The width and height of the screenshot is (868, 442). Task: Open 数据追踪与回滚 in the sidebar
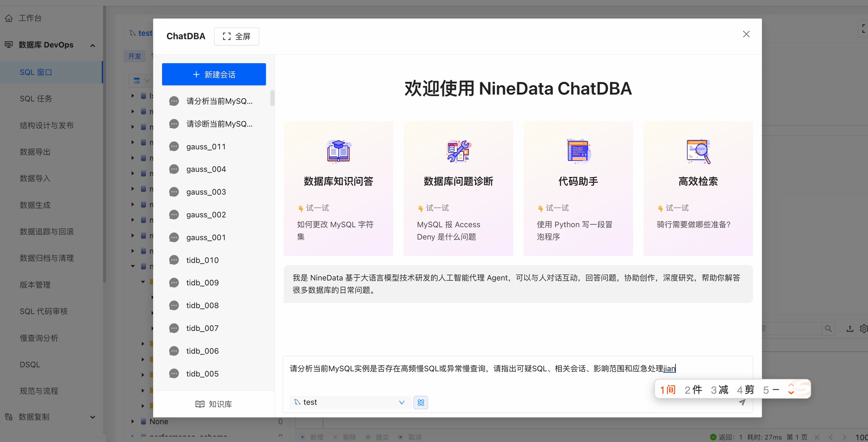point(47,232)
